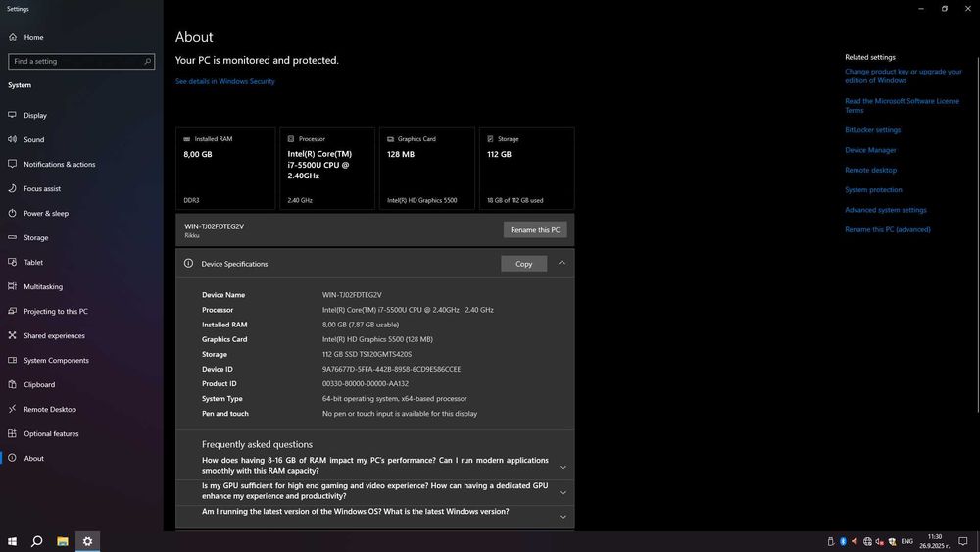Click the ENG language indicator
The width and height of the screenshot is (980, 552).
pyautogui.click(x=906, y=541)
